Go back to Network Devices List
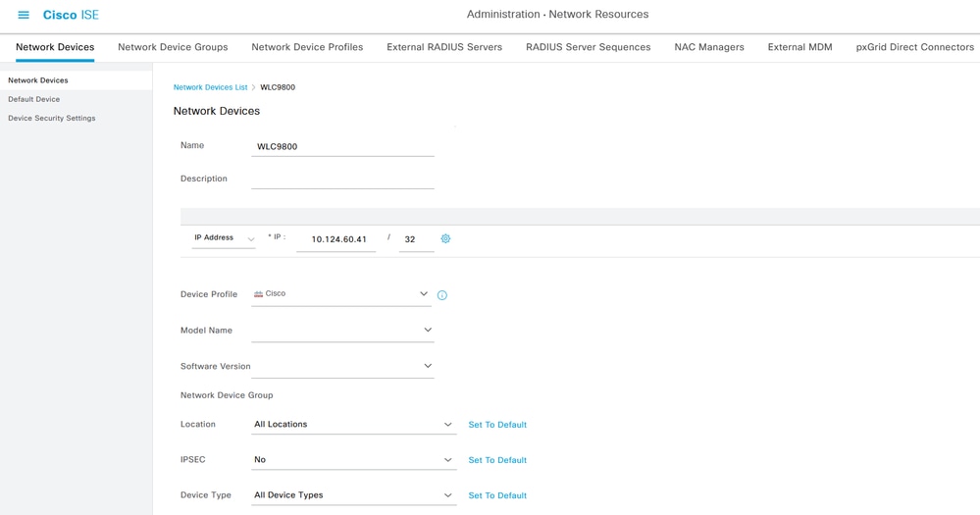Screen dimensions: 980x515 [x=210, y=87]
